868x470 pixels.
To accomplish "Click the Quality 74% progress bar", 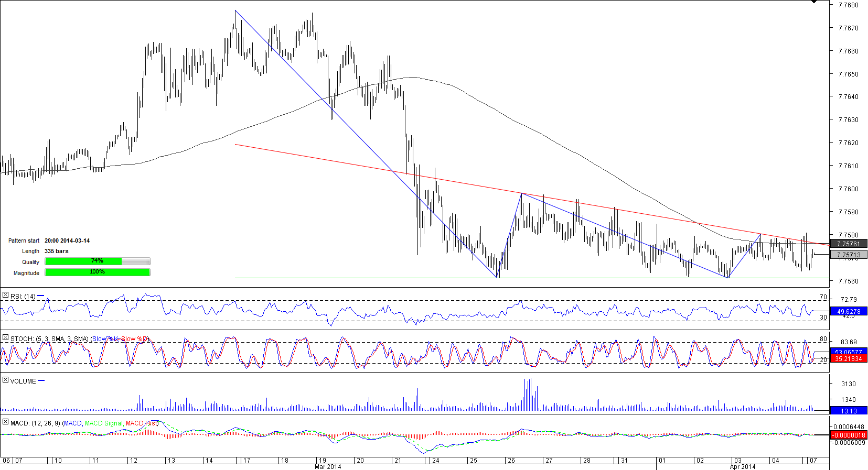I will coord(98,261).
